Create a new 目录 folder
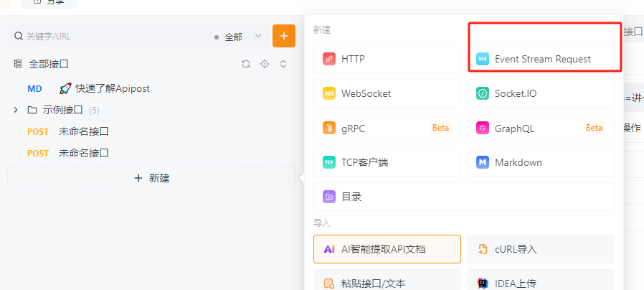Viewport: 644px width, 290px height. pos(464,197)
